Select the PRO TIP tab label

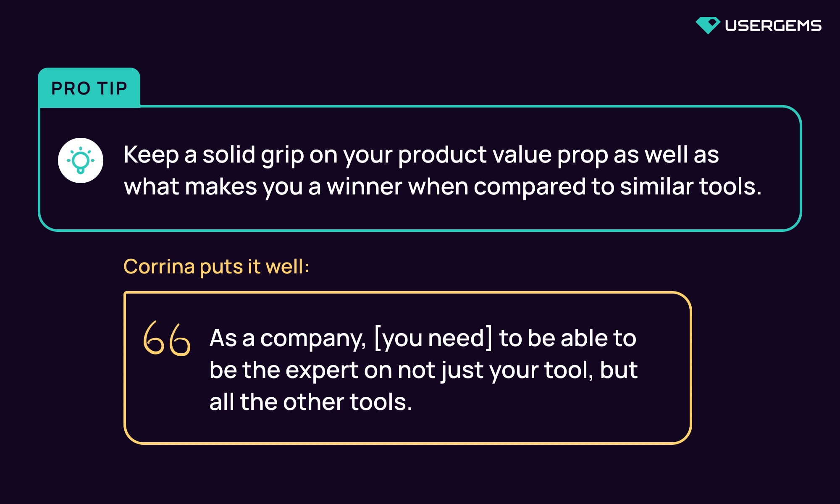click(89, 88)
